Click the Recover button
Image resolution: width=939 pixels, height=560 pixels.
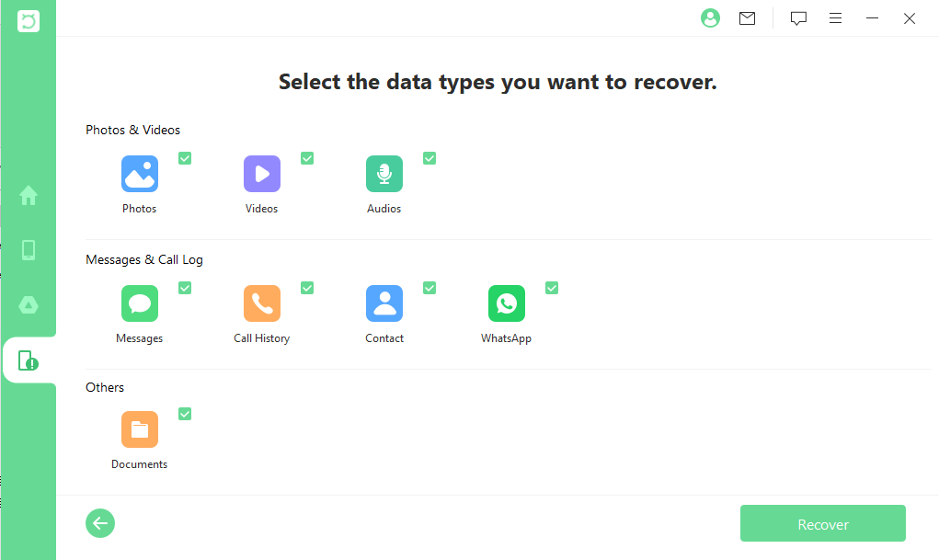tap(822, 523)
